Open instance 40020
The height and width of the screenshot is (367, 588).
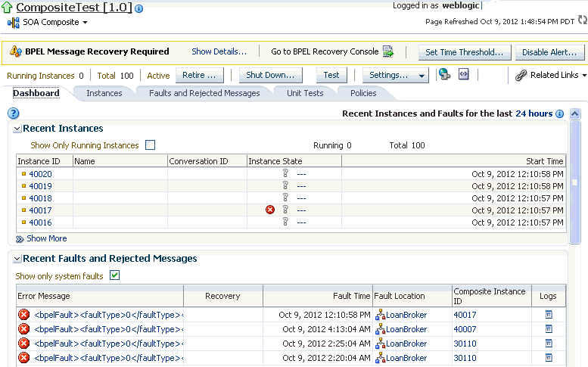tap(41, 174)
